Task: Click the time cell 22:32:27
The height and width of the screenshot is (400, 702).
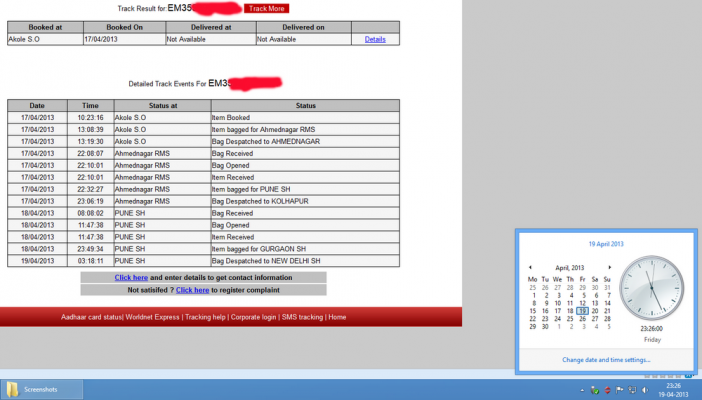Action: click(x=90, y=189)
